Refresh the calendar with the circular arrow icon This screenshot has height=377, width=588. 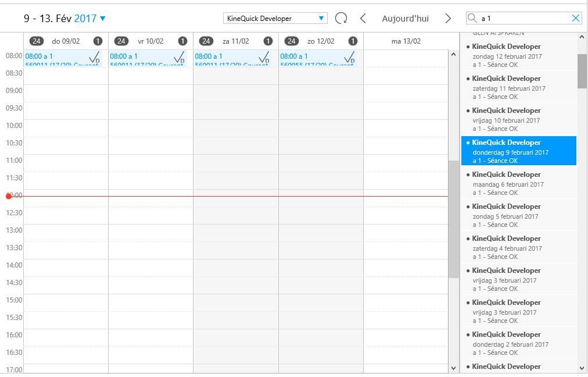tap(341, 19)
